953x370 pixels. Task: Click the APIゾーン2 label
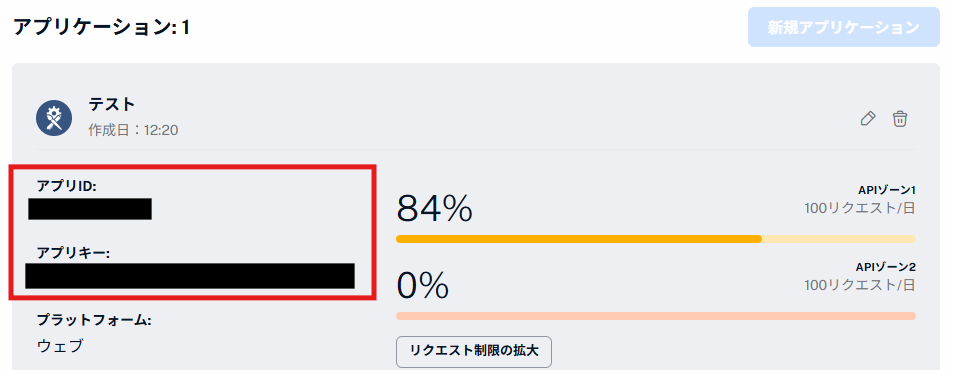[x=886, y=267]
